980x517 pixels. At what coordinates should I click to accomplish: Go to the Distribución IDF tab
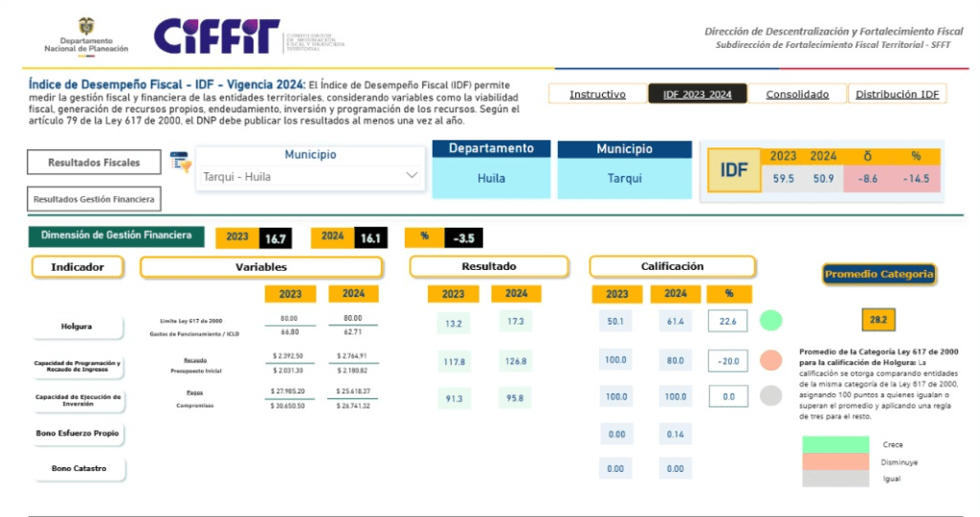pos(897,94)
